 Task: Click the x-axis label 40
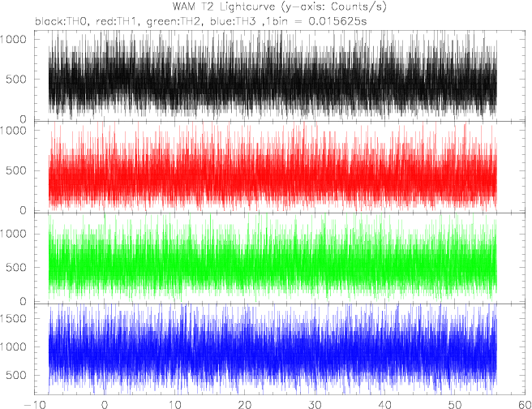point(384,404)
